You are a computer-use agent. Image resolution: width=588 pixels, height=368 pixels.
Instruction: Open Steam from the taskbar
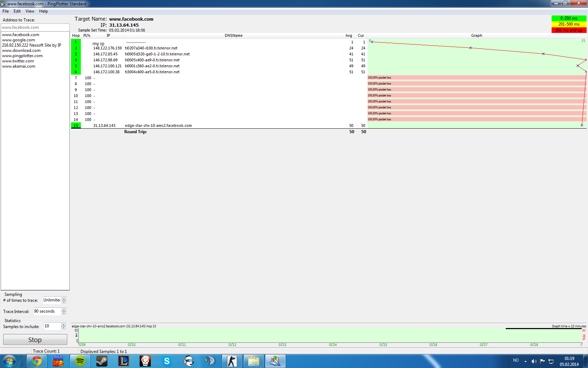(x=102, y=361)
